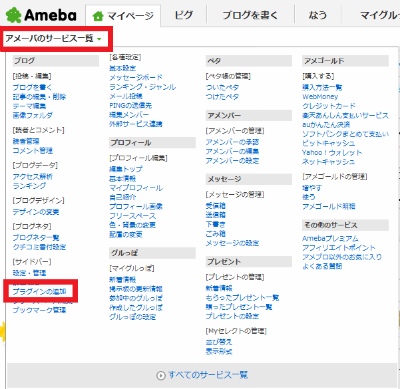Screen dimensions: 400x389
Task: Open メッセージボード link
Action: (136, 78)
